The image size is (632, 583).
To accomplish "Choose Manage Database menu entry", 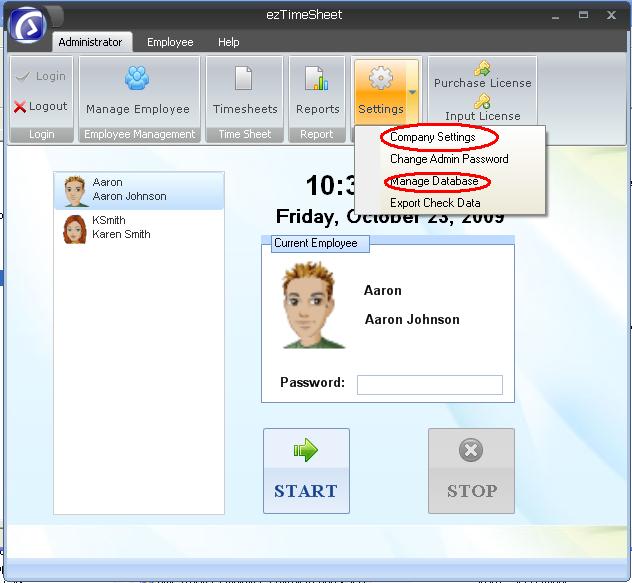I will (x=434, y=181).
